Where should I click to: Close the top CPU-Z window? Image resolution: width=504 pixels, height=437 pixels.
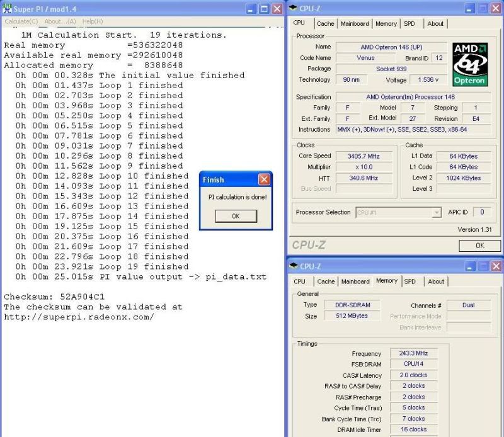pos(496,8)
